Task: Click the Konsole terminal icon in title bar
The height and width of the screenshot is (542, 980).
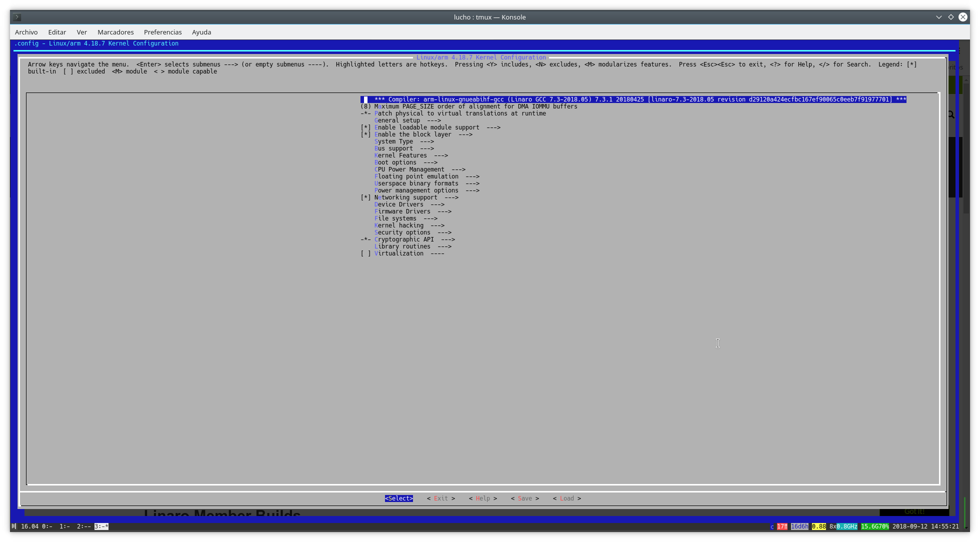Action: tap(16, 17)
